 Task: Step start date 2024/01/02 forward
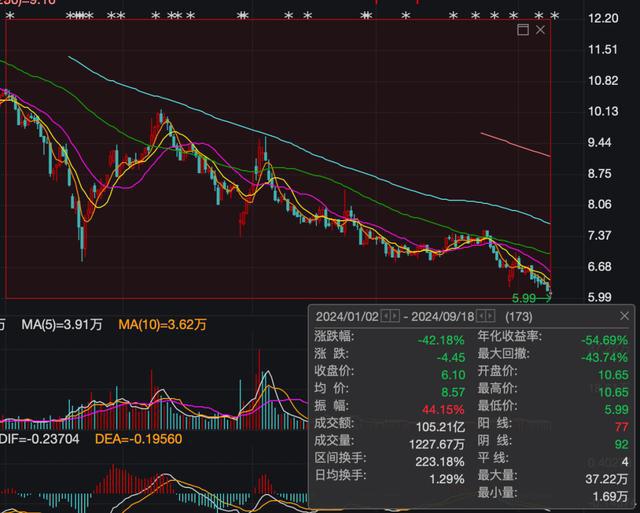point(396,316)
